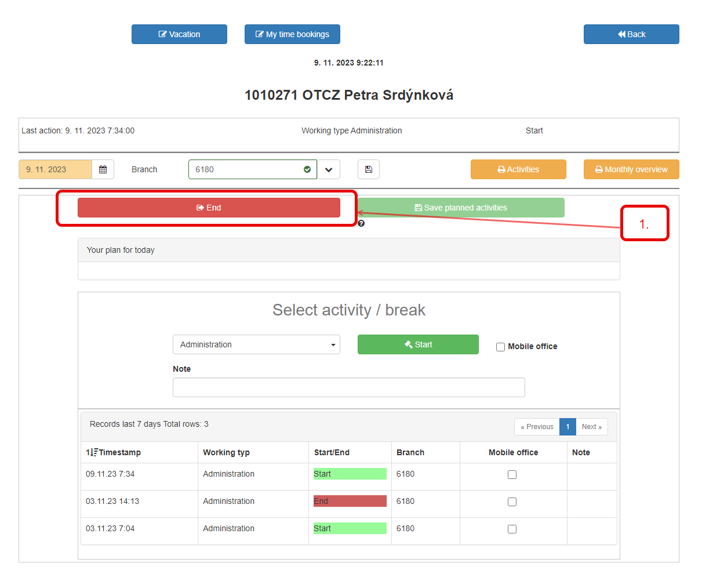Viewport: 713px width, 588px height.
Task: Sort by Timestamp column sort icon
Action: (92, 452)
